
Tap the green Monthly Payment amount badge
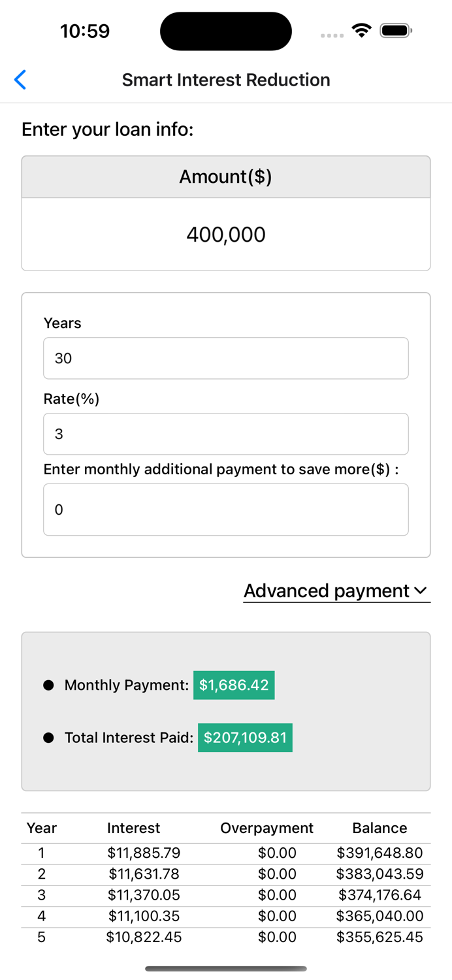click(234, 685)
